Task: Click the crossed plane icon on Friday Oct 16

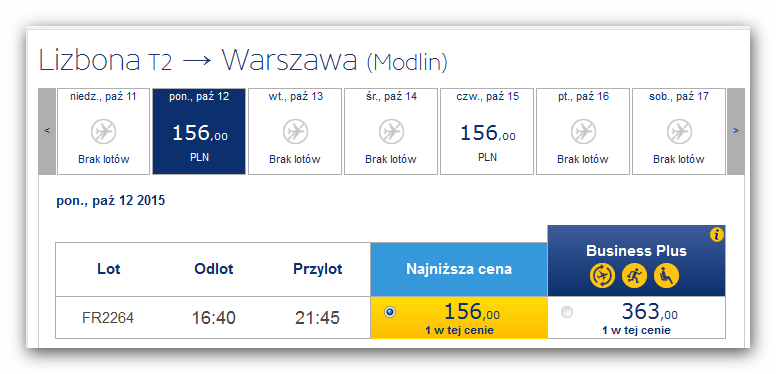Action: click(583, 132)
